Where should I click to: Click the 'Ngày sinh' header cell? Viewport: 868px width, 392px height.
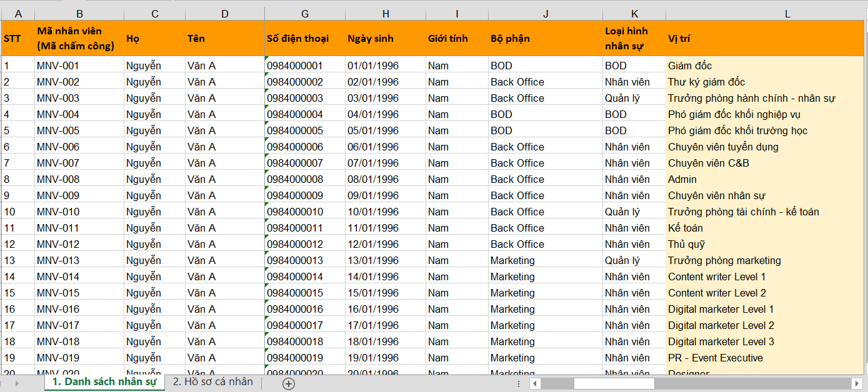click(x=386, y=38)
